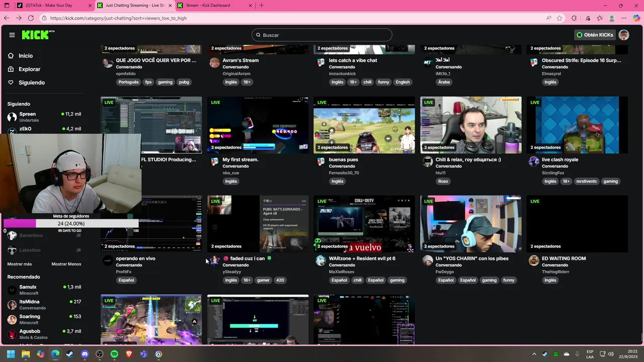Click the browser back arrow
The image size is (644, 362).
[x=7, y=18]
